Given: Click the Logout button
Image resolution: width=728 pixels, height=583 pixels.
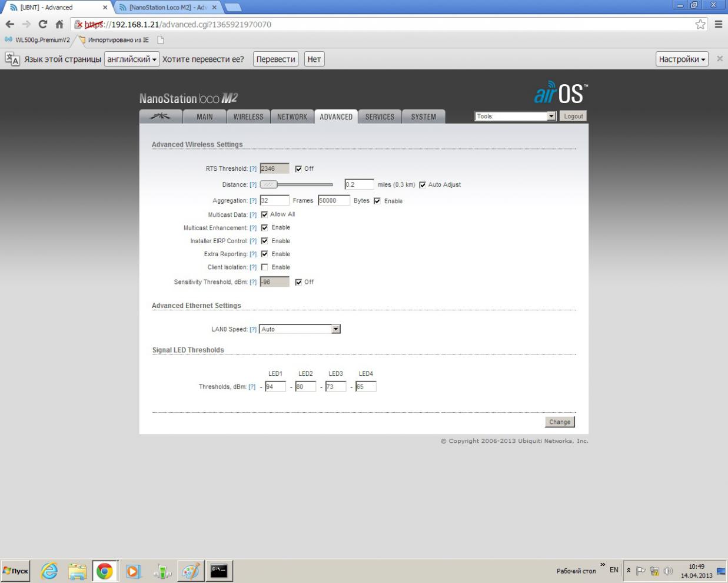Looking at the screenshot, I should click(573, 116).
